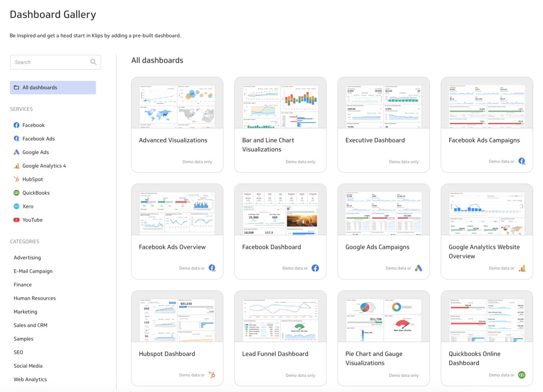The image size is (543, 392).
Task: Click the HubSpot icon on Hubspot Dashboard card
Action: 212,375
